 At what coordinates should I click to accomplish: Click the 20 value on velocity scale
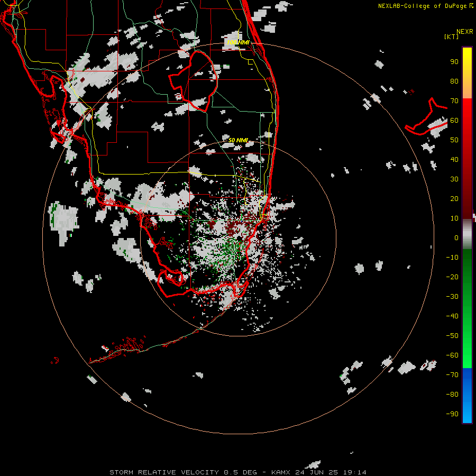pos(454,198)
